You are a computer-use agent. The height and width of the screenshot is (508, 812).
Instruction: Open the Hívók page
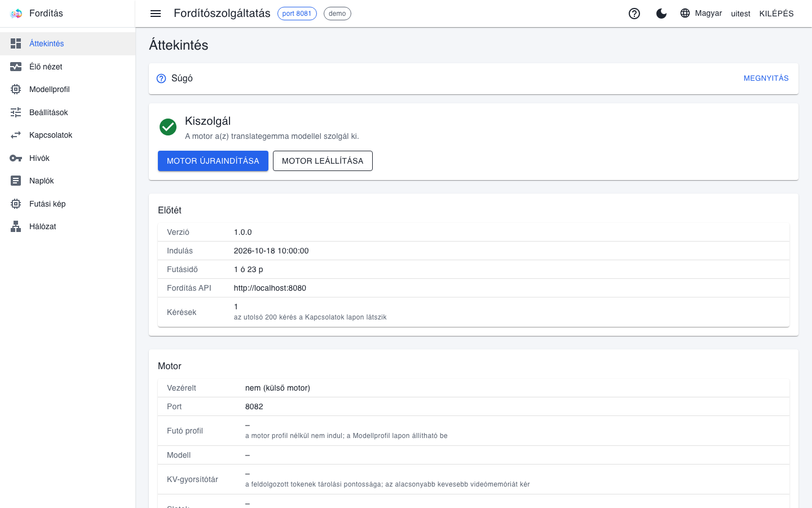click(x=68, y=158)
